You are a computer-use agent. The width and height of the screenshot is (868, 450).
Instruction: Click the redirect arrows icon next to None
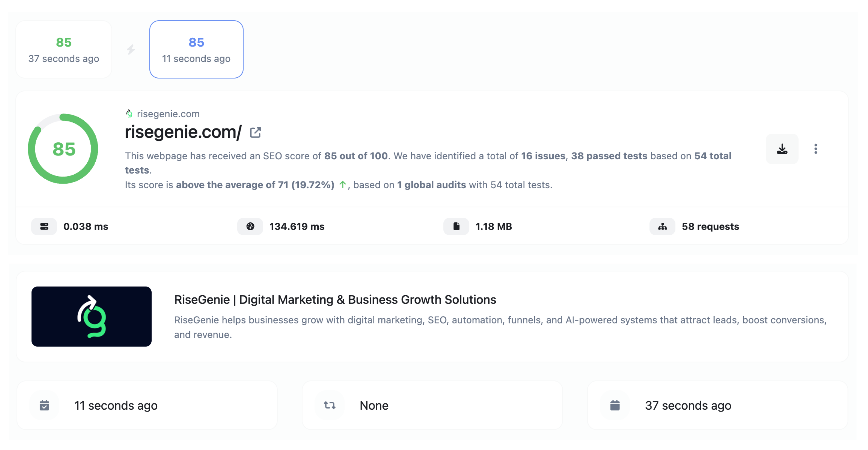[x=329, y=405]
